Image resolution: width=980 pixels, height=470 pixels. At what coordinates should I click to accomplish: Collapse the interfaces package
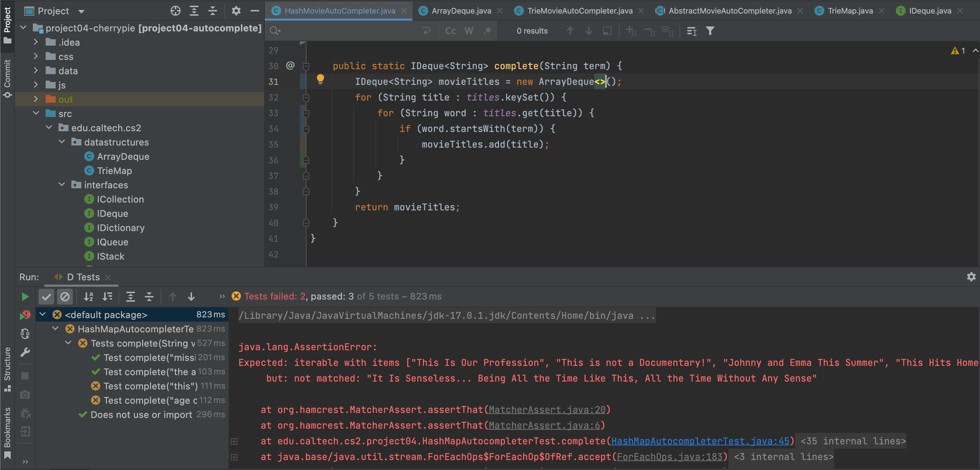[x=62, y=185]
